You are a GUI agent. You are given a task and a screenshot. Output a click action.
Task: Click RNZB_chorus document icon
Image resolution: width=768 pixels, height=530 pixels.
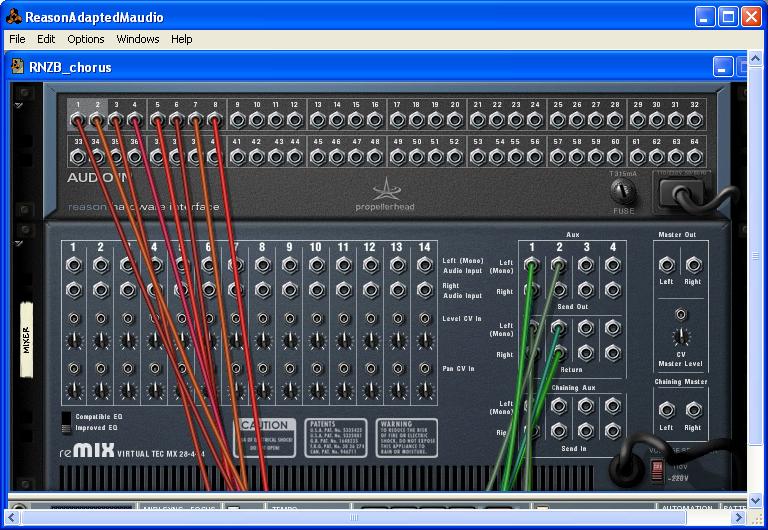click(x=18, y=66)
